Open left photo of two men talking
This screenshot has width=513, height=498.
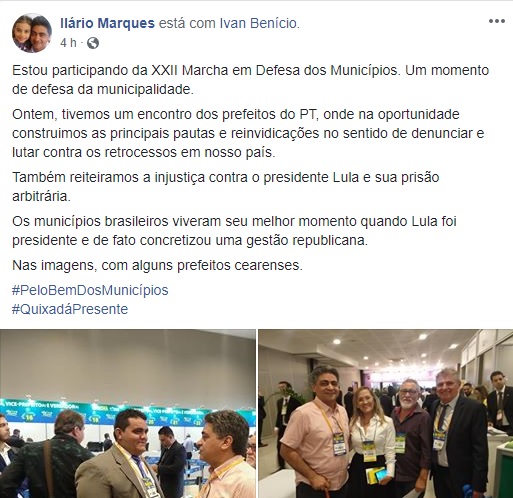point(128,414)
